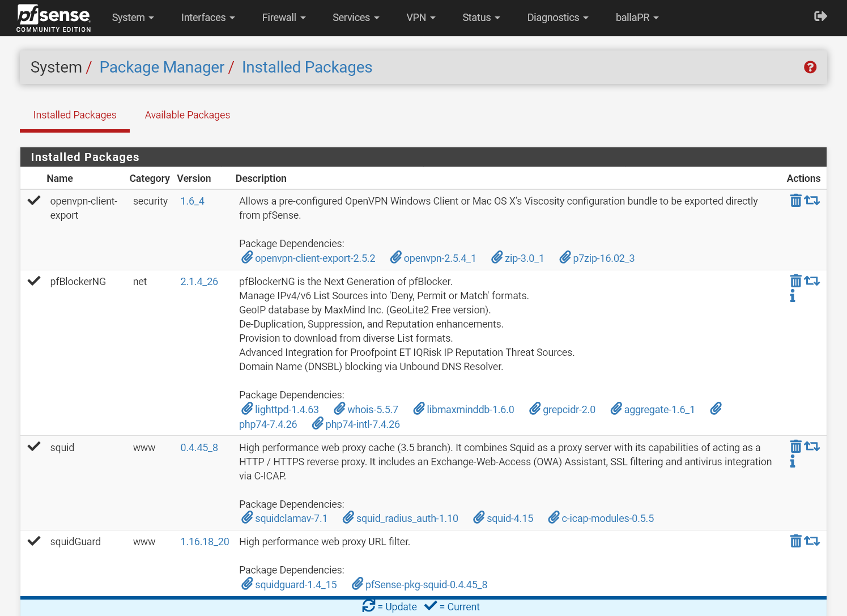Switch to the Available Packages tab

point(187,115)
